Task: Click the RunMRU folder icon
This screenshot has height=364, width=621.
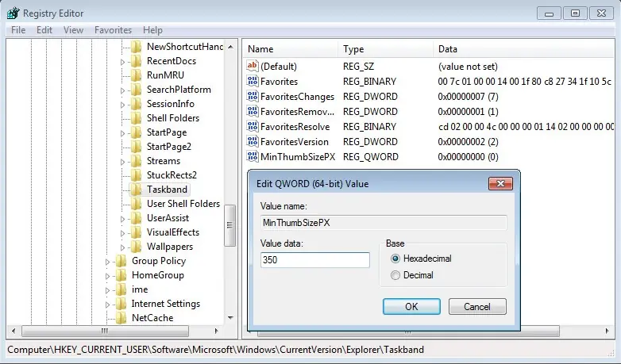Action: tap(137, 75)
